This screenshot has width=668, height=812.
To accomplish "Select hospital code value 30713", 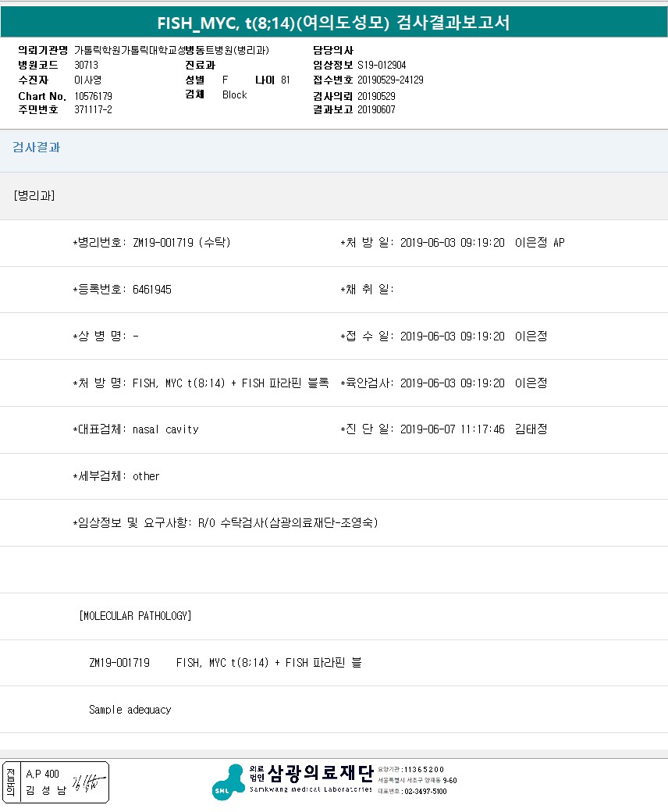I will tap(86, 66).
